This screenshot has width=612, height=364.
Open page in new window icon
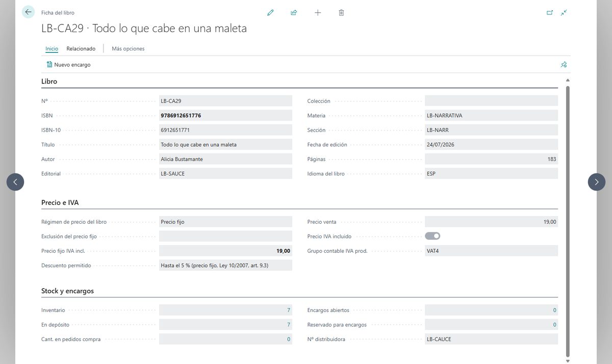[550, 13]
